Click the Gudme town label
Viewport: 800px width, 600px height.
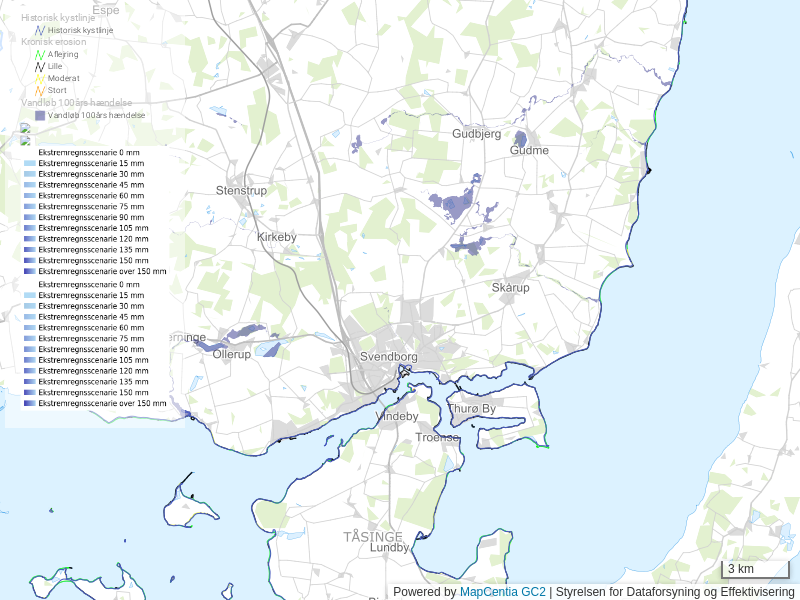pos(529,151)
